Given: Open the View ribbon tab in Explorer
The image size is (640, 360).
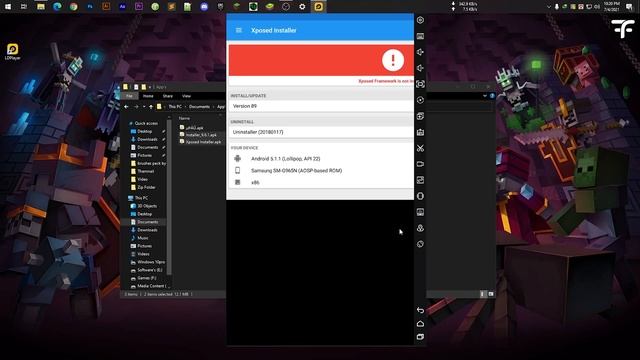Looking at the screenshot, I should tap(187, 96).
